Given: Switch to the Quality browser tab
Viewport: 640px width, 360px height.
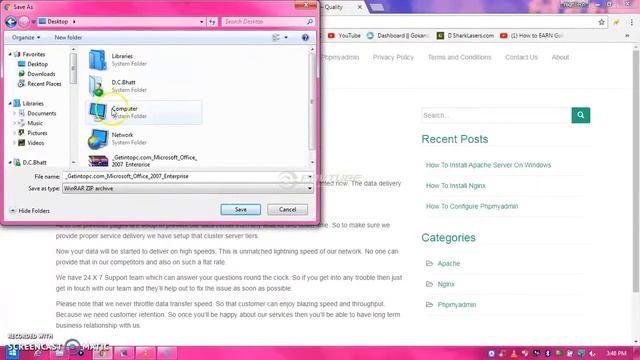Looking at the screenshot, I should 339,7.
